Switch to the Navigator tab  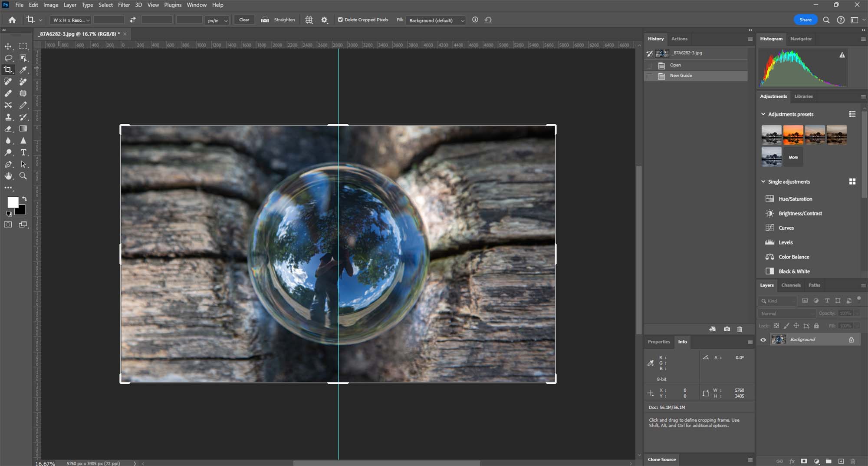coord(801,39)
